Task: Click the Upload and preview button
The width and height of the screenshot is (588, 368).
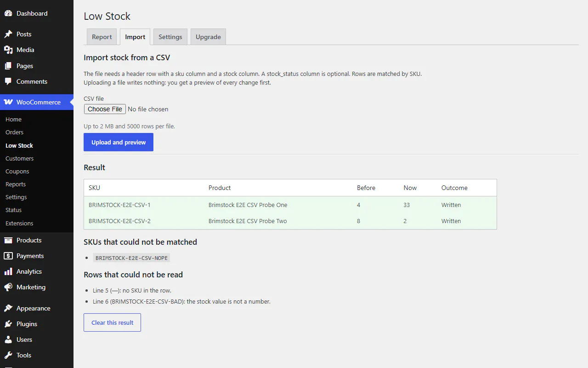Action: coord(119,142)
